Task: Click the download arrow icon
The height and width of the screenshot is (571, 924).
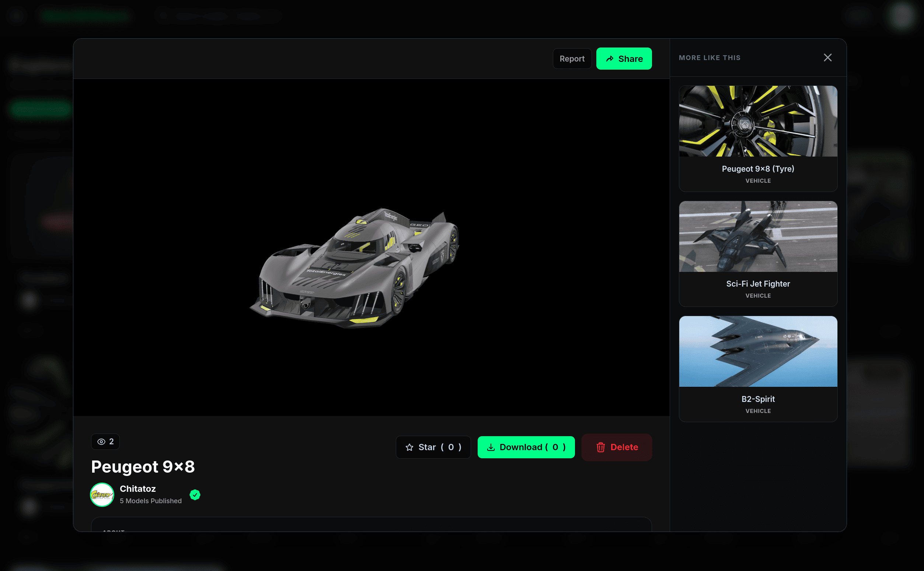Action: [x=490, y=447]
